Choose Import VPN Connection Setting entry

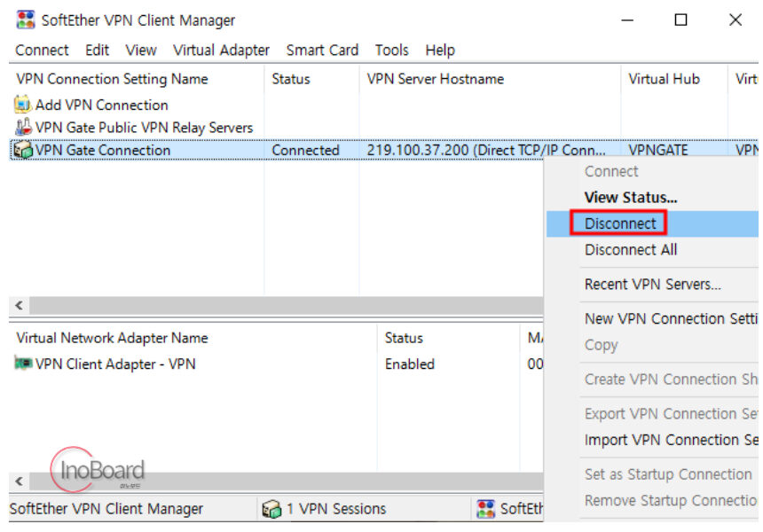652,440
